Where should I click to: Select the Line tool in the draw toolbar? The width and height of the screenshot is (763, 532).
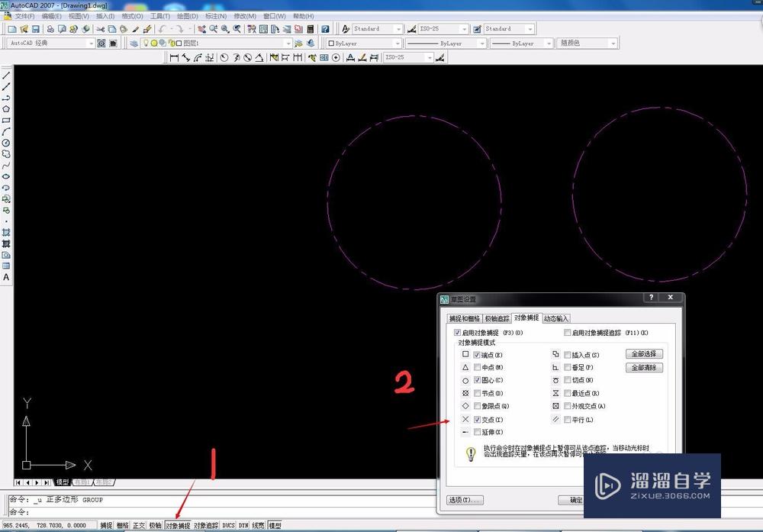pos(6,76)
